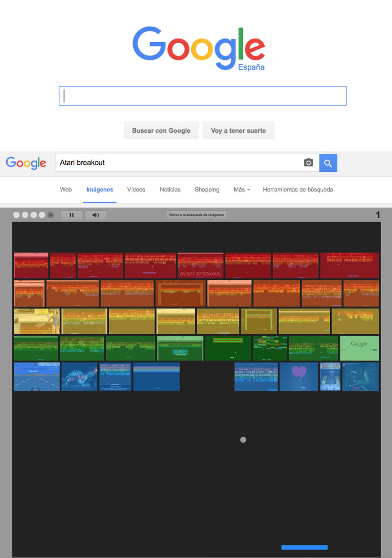392x558 pixels.
Task: Click the score number 1
Action: (x=378, y=215)
